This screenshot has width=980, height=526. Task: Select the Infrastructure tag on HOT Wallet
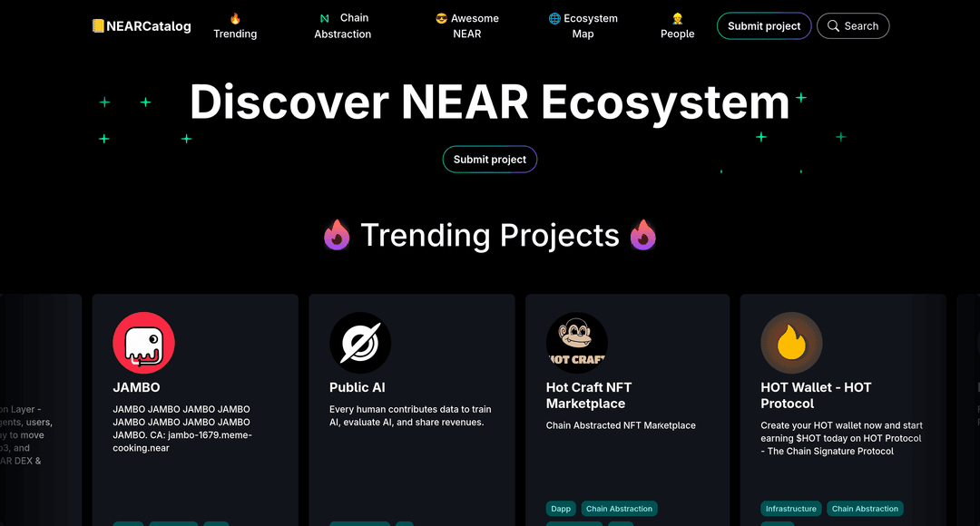(x=790, y=509)
